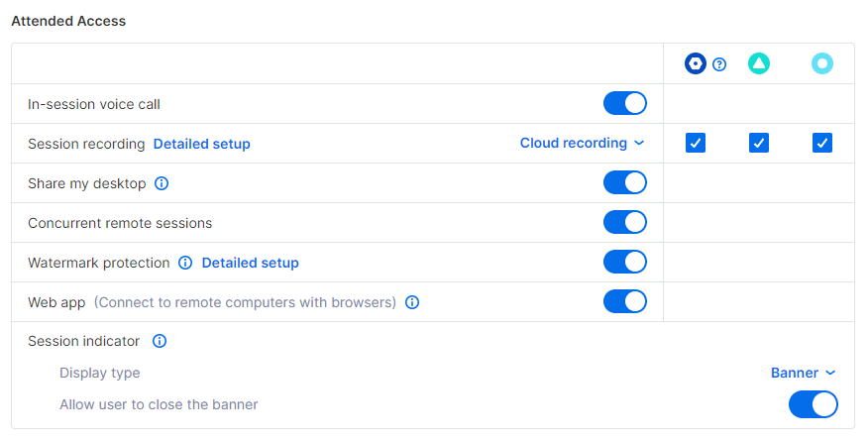Click the light blue circle product icon
Image resolution: width=868 pixels, height=440 pixels.
(822, 63)
